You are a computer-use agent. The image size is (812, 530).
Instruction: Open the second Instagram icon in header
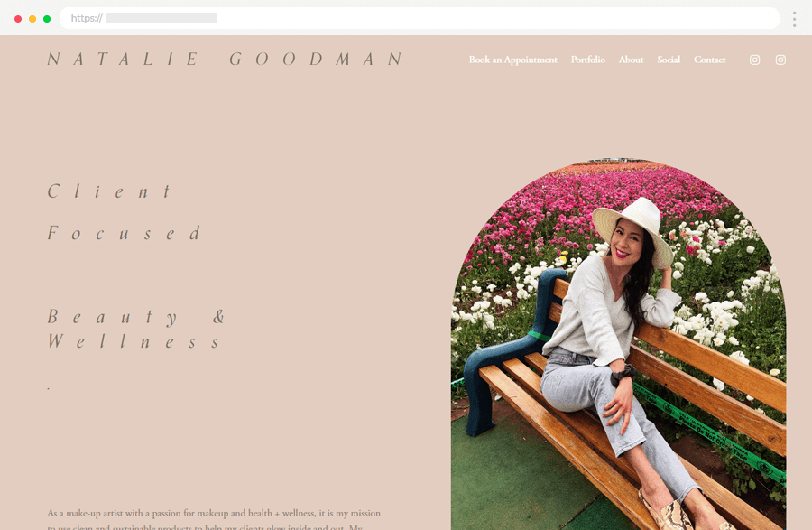(x=780, y=60)
